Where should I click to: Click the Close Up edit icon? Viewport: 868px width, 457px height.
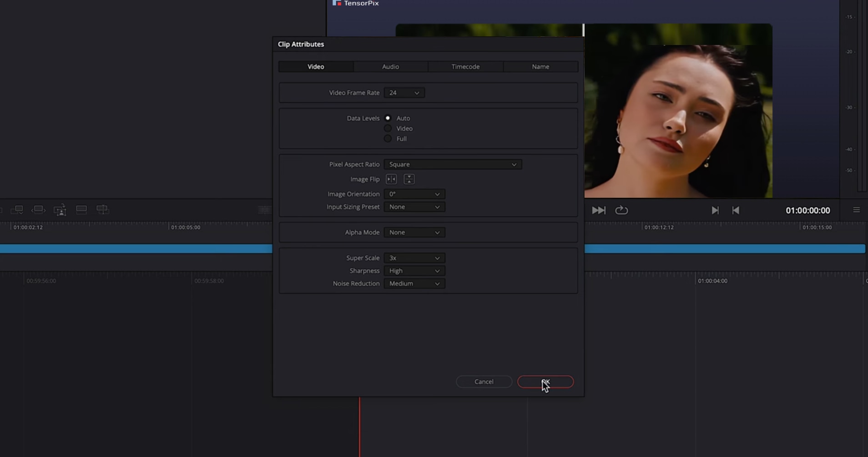coord(60,210)
